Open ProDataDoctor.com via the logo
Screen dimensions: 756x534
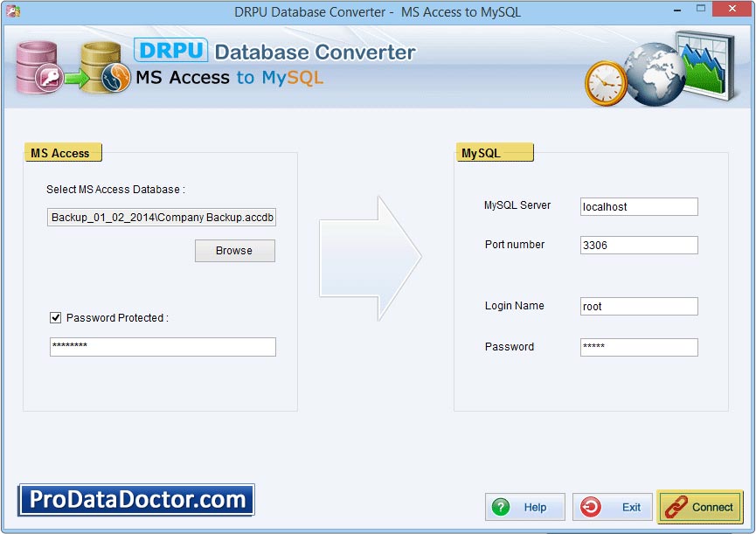pos(135,500)
